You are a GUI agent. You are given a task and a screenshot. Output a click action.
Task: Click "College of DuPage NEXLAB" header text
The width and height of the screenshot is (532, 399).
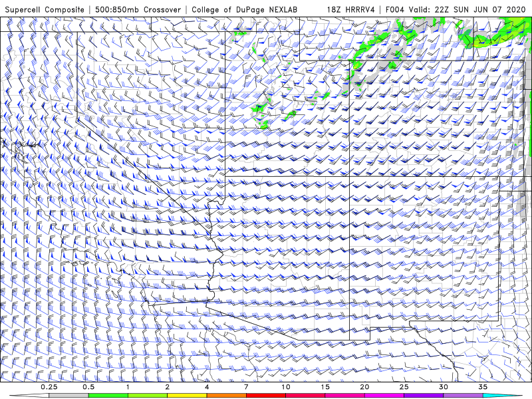244,10
